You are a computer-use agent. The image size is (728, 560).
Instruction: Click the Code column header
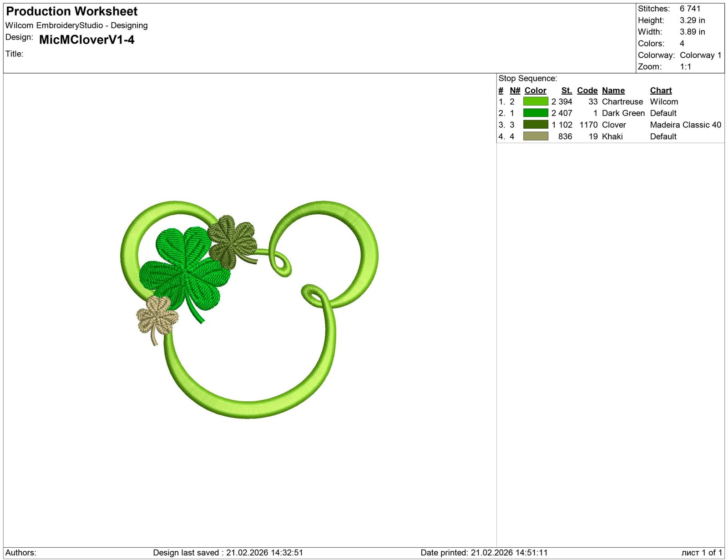point(587,91)
